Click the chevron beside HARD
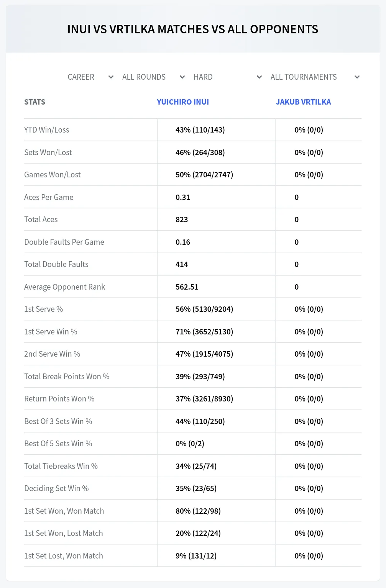Viewport: 386px width, 588px height. (x=260, y=77)
